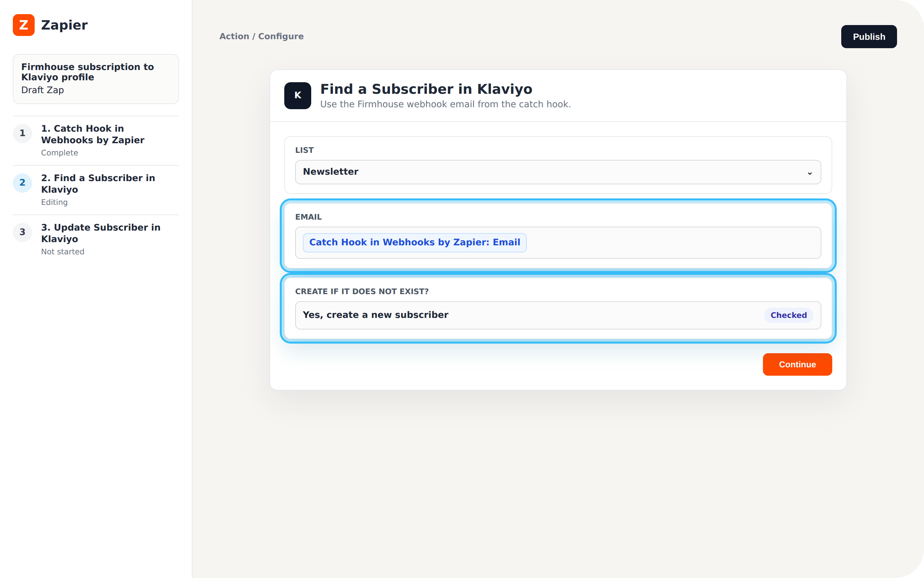Click the orange Zapier logo icon
This screenshot has height=578, width=924.
[24, 25]
